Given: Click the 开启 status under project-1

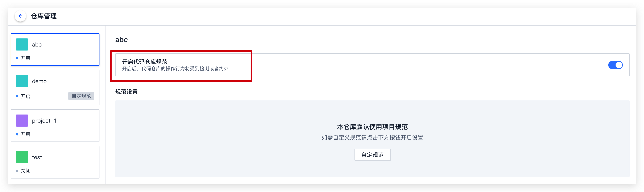Looking at the screenshot, I should pyautogui.click(x=25, y=134).
